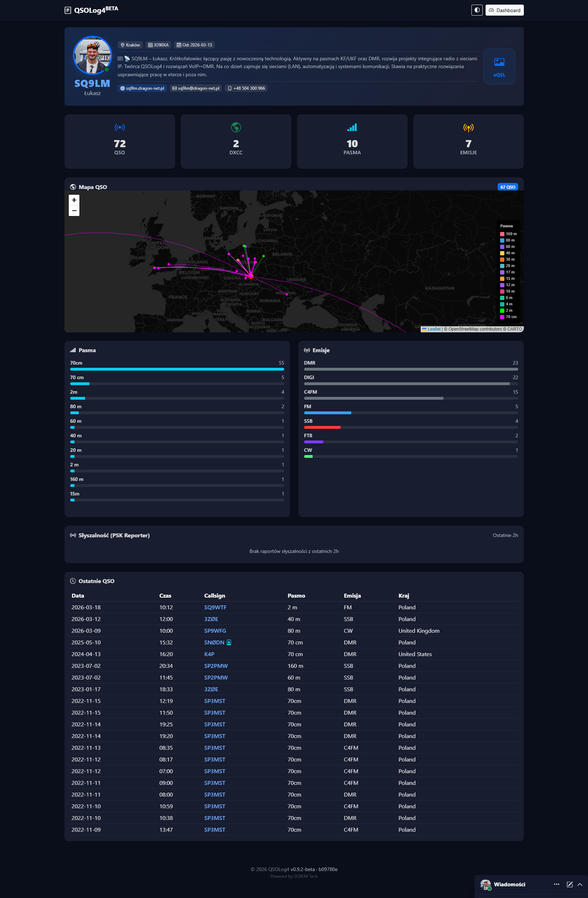Click the sq9lm@dragon-net.pl email badge
This screenshot has width=588, height=898.
pos(196,88)
